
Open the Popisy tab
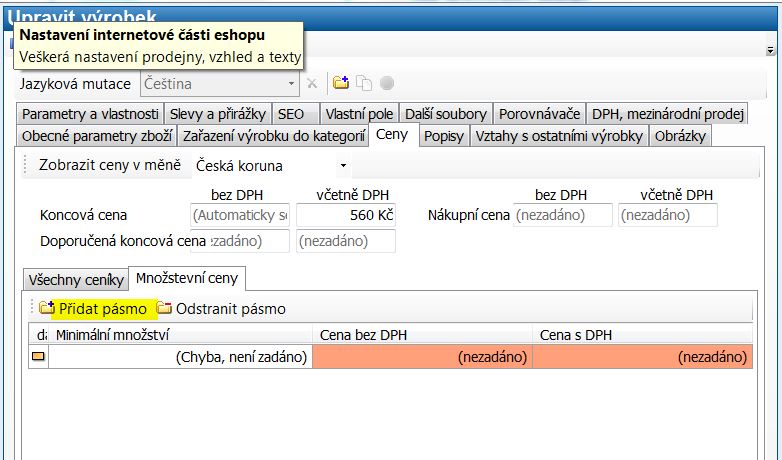(x=443, y=136)
